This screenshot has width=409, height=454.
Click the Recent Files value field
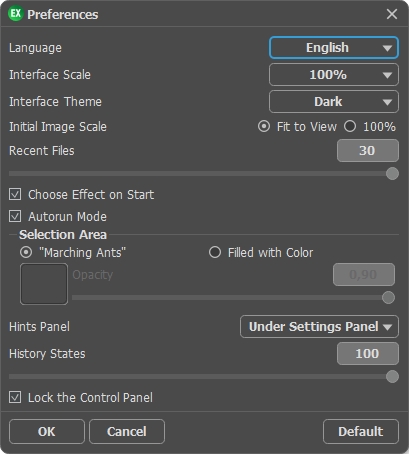tap(368, 151)
